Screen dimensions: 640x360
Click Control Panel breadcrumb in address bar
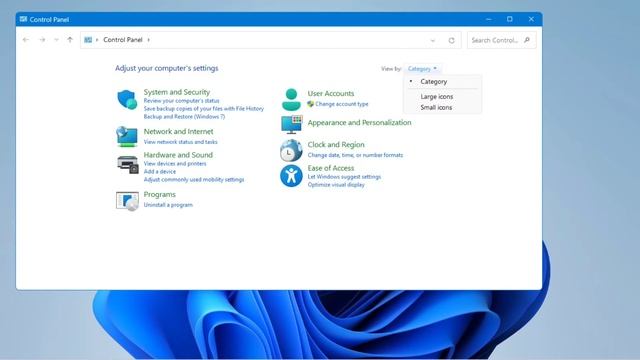click(x=123, y=40)
